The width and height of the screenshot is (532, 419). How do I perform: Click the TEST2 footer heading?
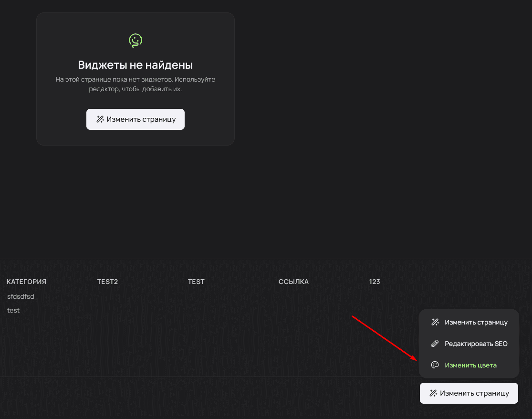107,282
